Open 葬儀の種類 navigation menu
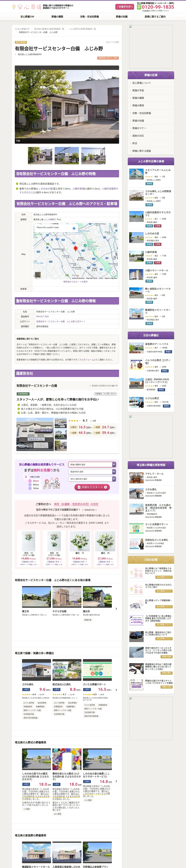The width and height of the screenshot is (186, 868). 57,16
